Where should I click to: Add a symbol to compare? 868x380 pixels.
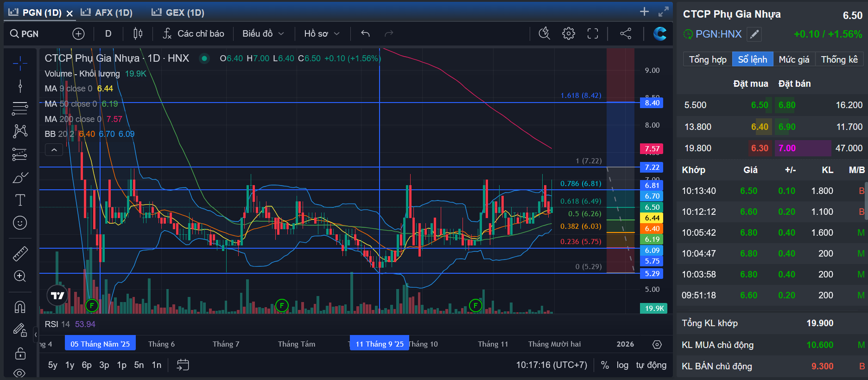(x=79, y=34)
